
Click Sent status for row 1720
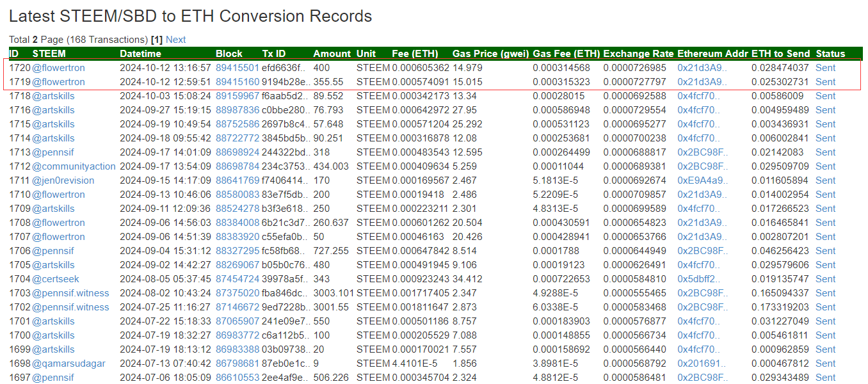(x=826, y=68)
